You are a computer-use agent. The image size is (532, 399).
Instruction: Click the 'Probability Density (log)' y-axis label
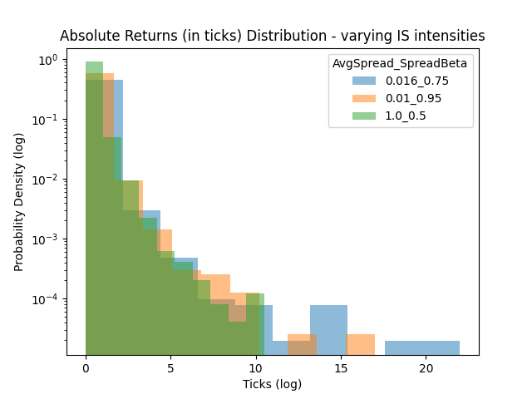pos(19,202)
